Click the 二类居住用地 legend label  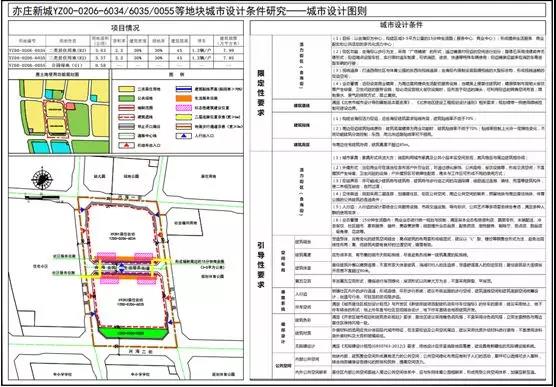150,89
